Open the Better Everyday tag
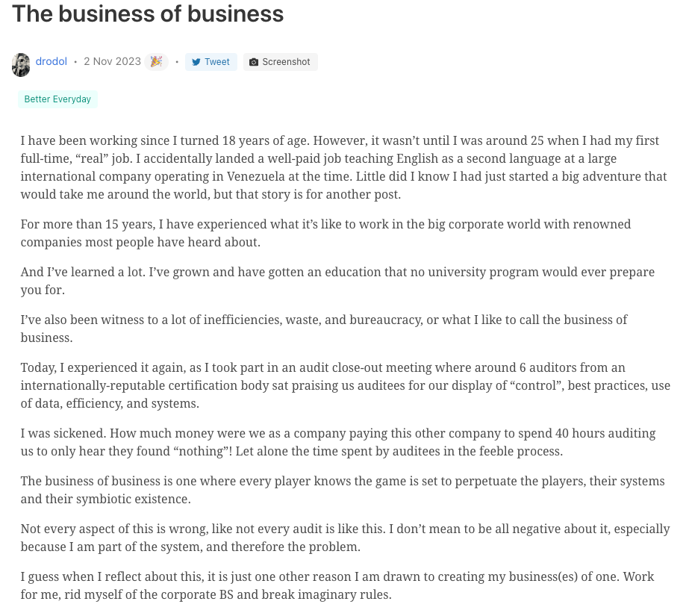This screenshot has width=689, height=616. (57, 99)
